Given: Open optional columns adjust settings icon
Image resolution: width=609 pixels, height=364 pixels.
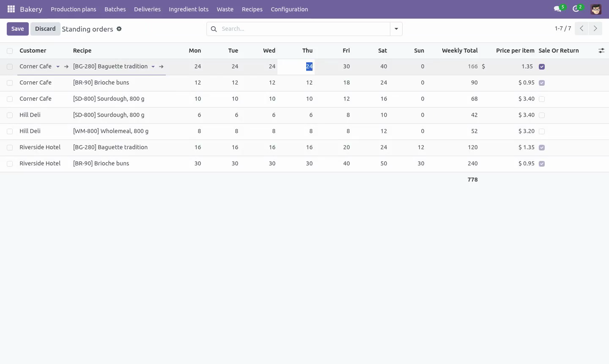Looking at the screenshot, I should tap(601, 51).
